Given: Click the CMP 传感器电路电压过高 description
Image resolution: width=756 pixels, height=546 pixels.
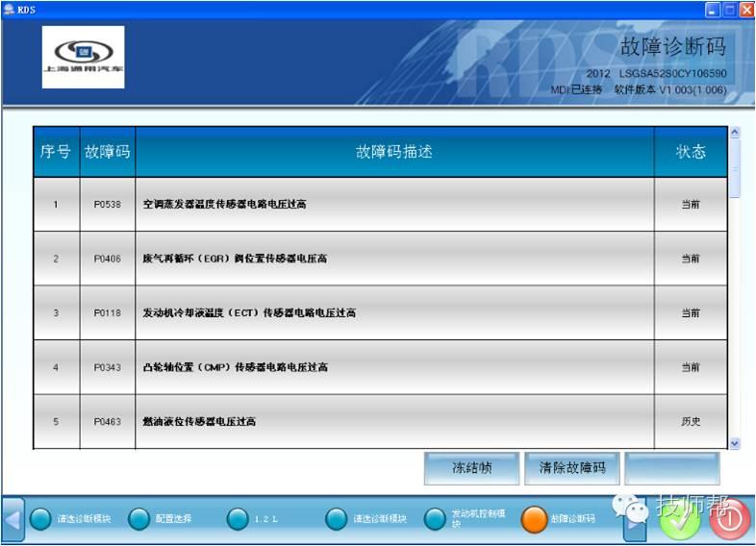Looking at the screenshot, I should click(236, 367).
